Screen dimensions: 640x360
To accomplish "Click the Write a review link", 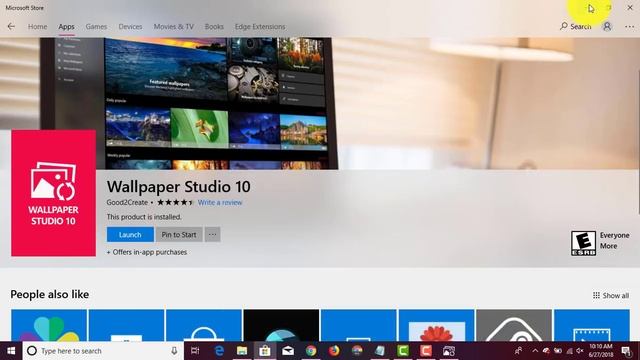I will 220,202.
